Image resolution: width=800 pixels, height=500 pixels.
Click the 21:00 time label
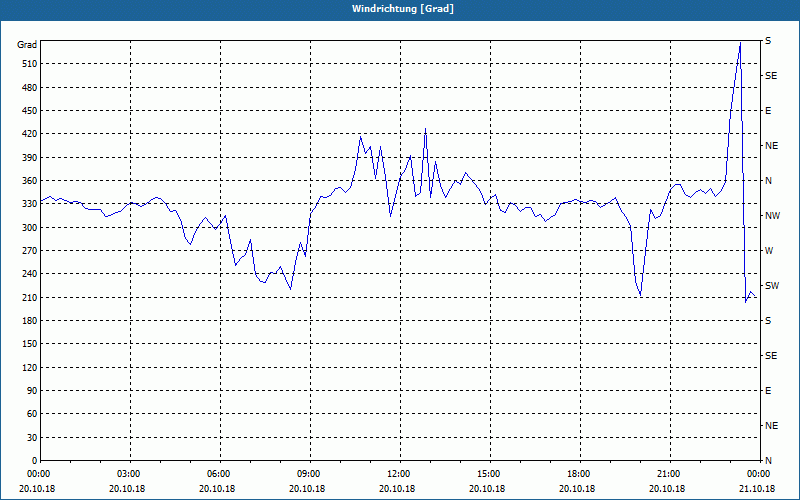pos(670,473)
